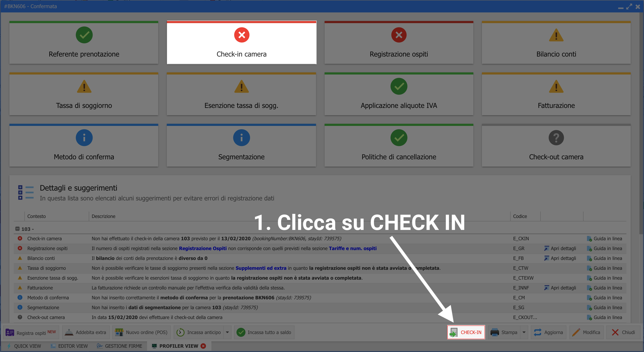Click the Nuovo ordine (POS) shop icon
This screenshot has width=644, height=352.
[119, 332]
